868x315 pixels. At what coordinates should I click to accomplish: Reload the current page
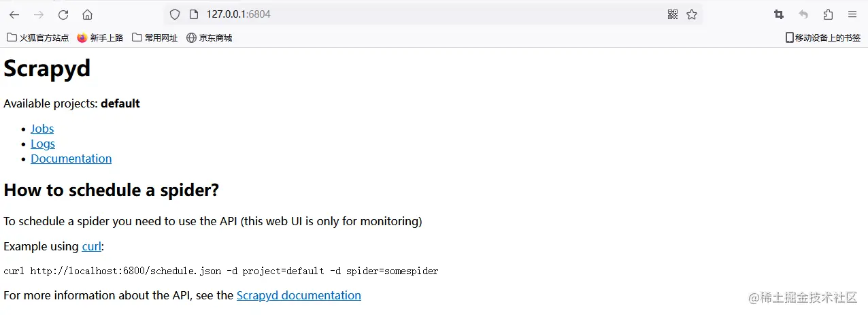(x=63, y=14)
